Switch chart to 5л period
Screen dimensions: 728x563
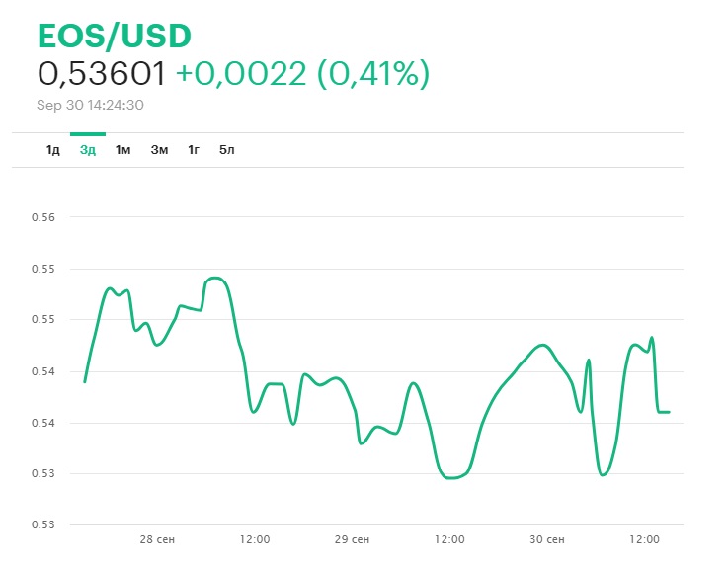(x=227, y=150)
